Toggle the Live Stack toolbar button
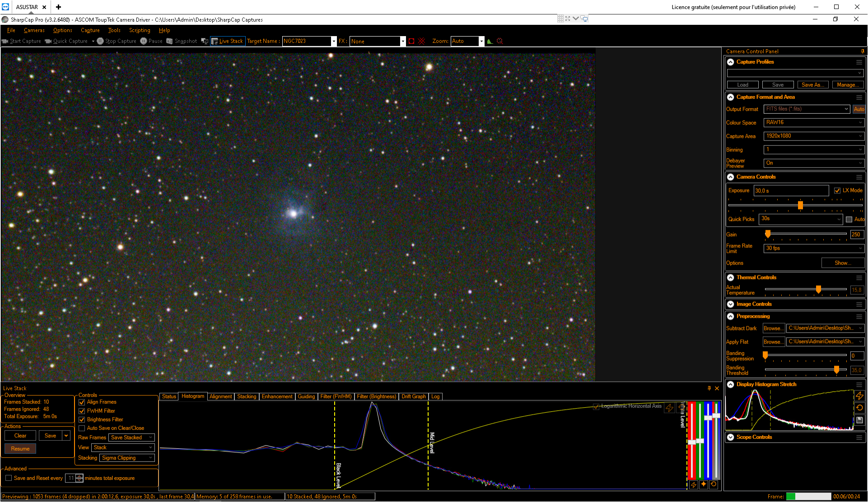The height and width of the screenshot is (502, 868). 228,41
